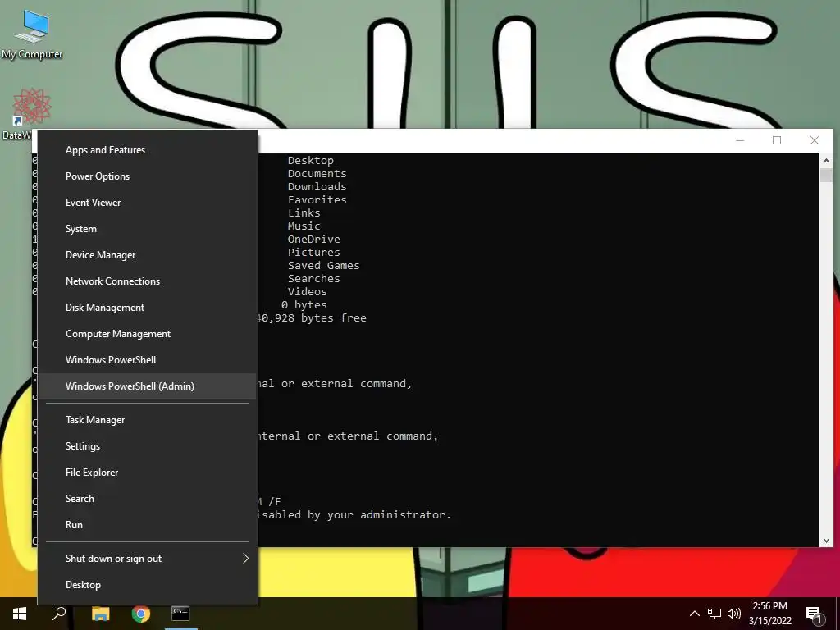Minimize the Command Prompt window
This screenshot has height=630, width=840.
click(x=740, y=140)
